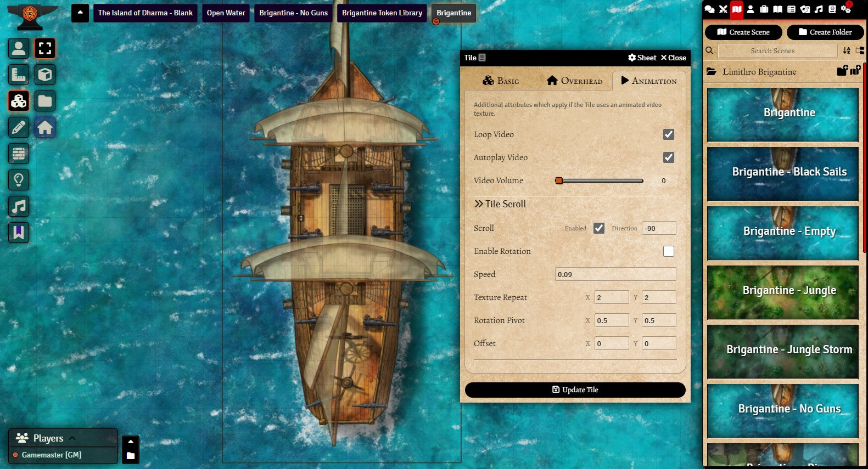Open Game Settings gears icon
This screenshot has height=469, width=868.
(x=846, y=9)
